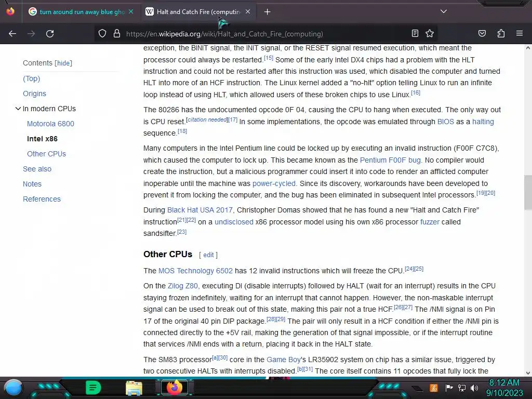Image resolution: width=532 pixels, height=399 pixels.
Task: Toggle Reader View icon in address bar
Action: 415,33
